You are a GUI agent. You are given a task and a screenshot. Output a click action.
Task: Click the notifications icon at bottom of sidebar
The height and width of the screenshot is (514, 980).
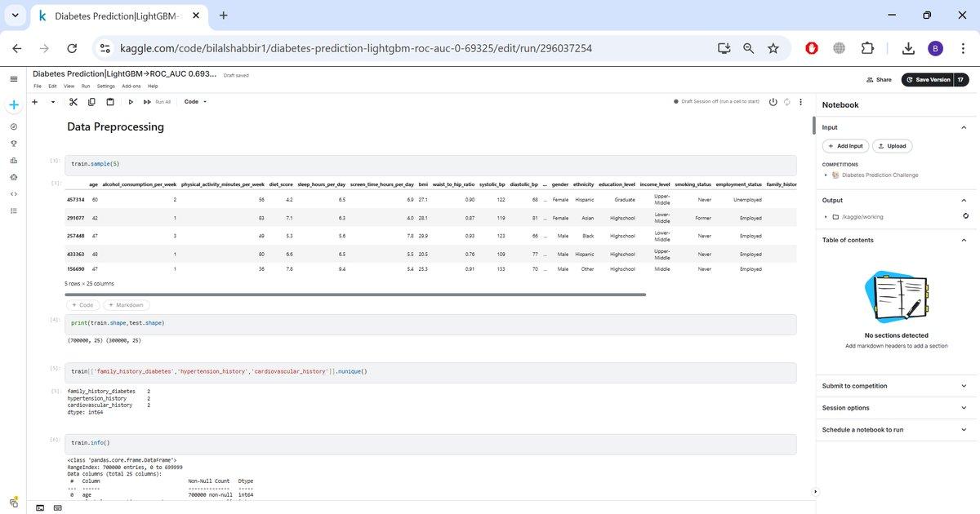[13, 502]
